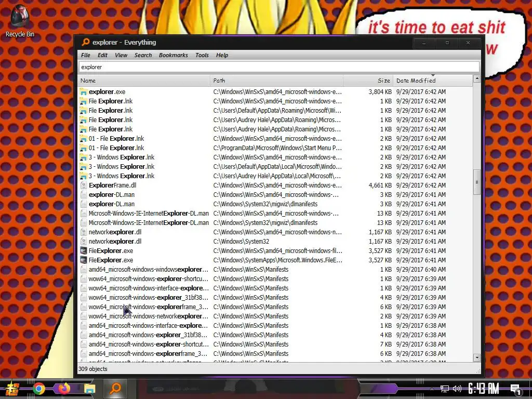Click the network icon in system tray
Viewport: 532px width, 399px height.
click(445, 389)
